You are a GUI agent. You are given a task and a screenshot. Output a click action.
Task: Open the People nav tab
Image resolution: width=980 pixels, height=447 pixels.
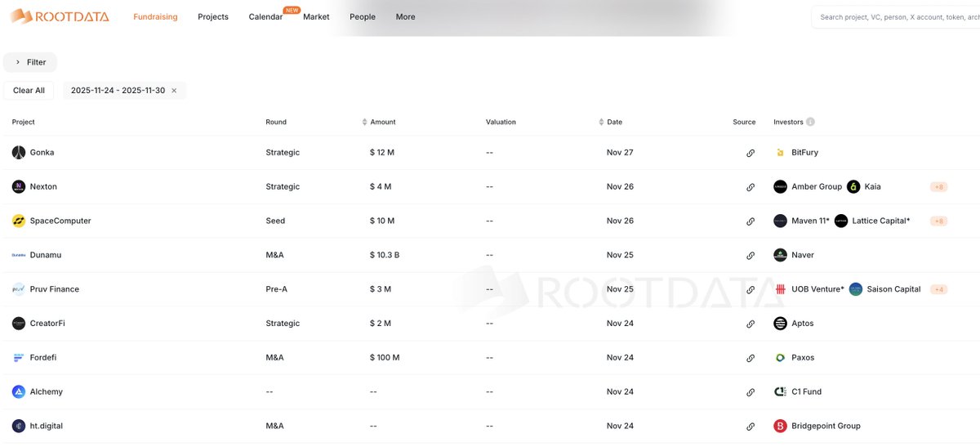tap(363, 17)
